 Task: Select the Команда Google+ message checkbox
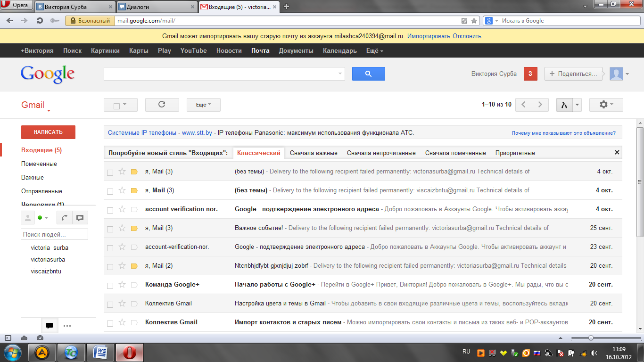coord(110,286)
